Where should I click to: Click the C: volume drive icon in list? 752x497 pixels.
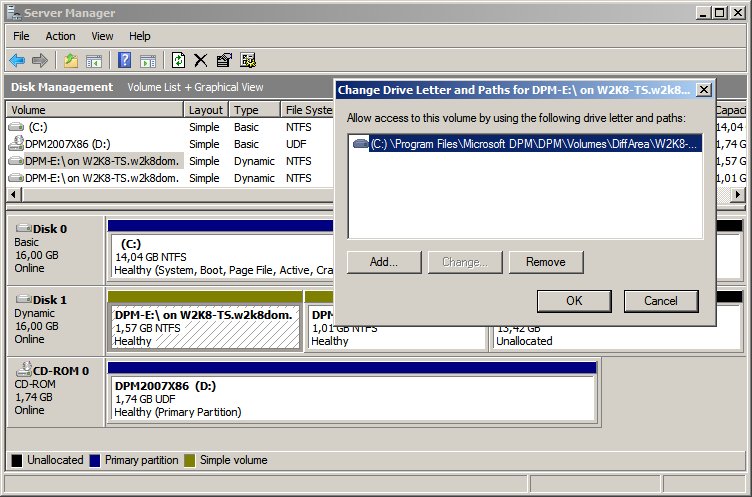tap(16, 127)
